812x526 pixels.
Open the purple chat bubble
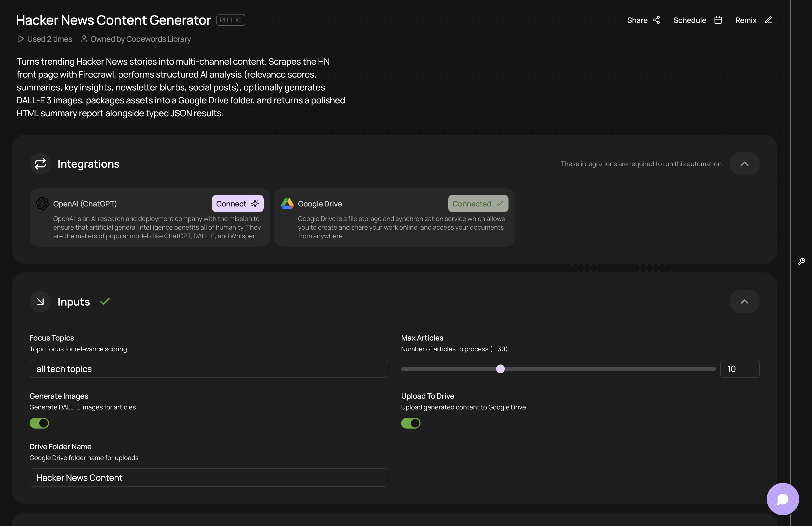point(782,499)
